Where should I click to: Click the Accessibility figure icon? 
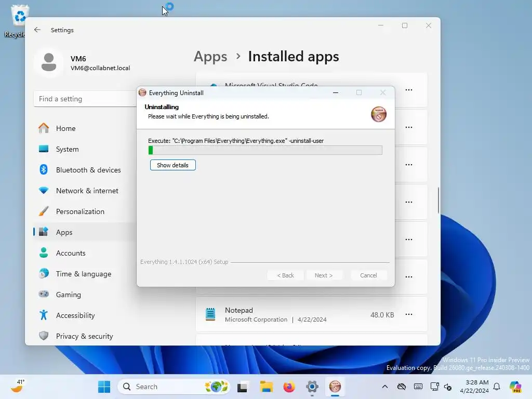pyautogui.click(x=44, y=315)
